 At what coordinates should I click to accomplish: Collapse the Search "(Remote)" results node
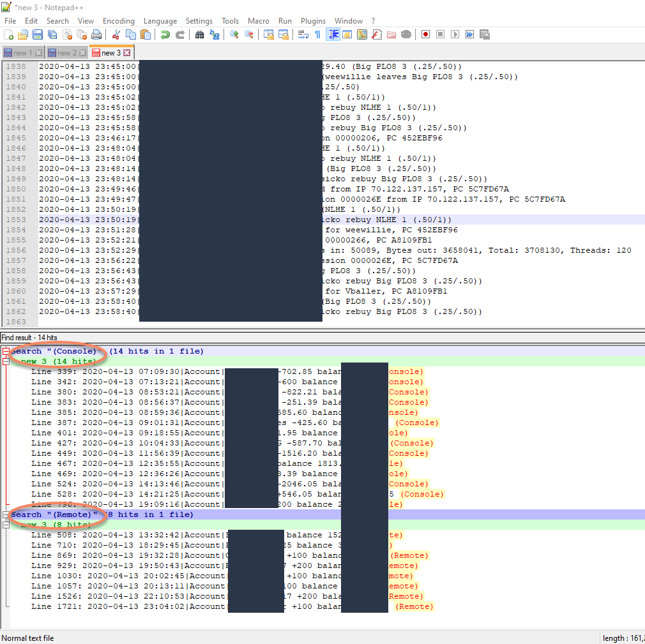pos(6,514)
